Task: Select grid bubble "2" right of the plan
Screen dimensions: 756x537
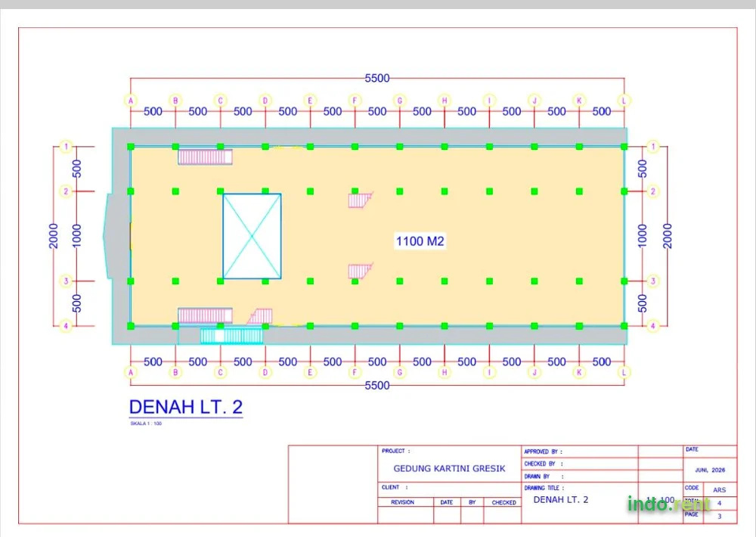Action: 653,191
